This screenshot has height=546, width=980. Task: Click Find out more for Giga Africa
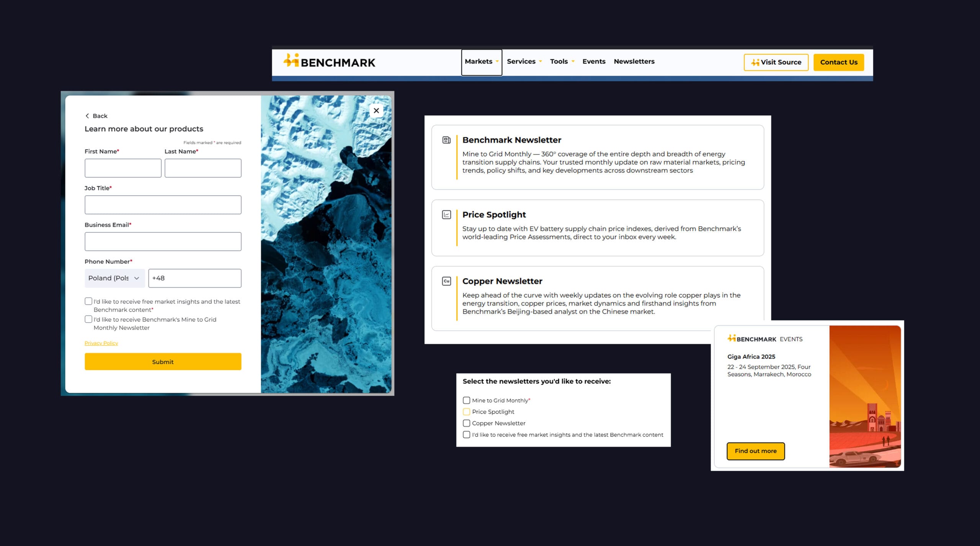coord(755,451)
